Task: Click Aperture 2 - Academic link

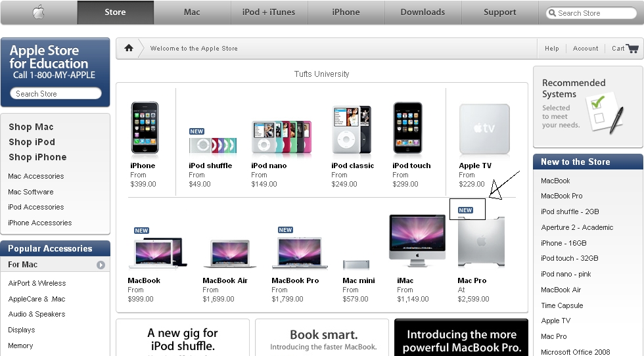Action: [577, 227]
